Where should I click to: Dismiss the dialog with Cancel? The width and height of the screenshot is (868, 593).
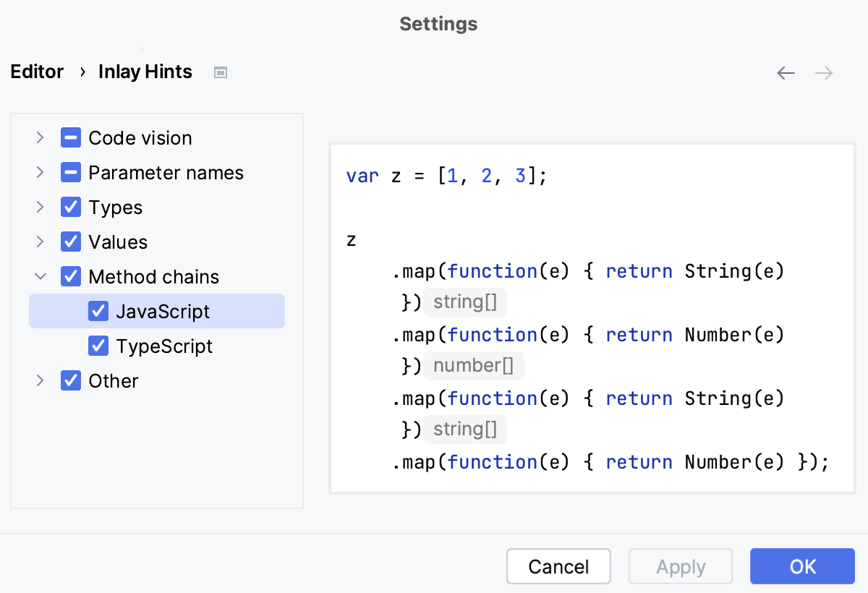click(558, 566)
